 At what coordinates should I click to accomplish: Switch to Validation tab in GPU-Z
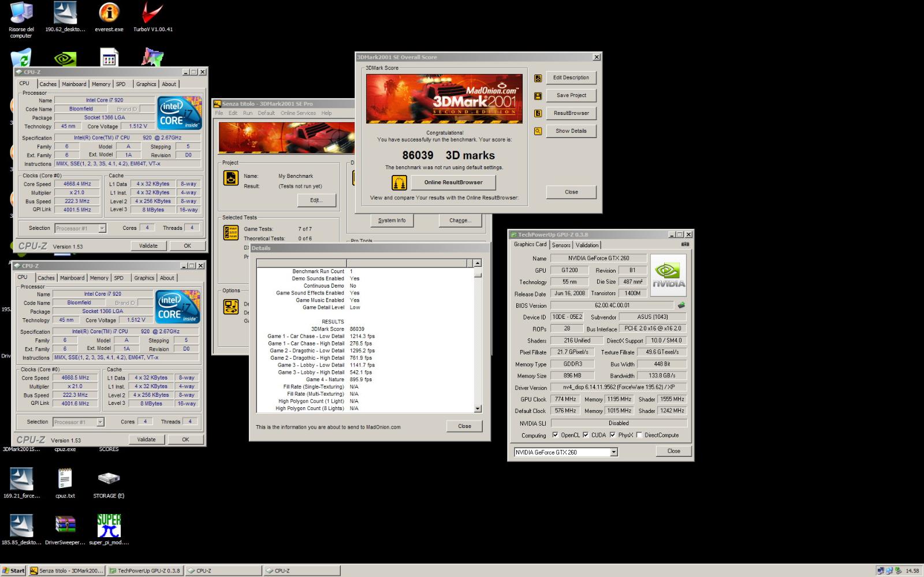coord(587,245)
